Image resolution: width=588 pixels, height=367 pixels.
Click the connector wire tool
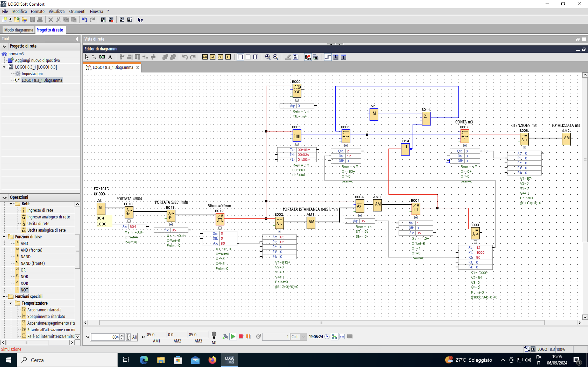[94, 57]
